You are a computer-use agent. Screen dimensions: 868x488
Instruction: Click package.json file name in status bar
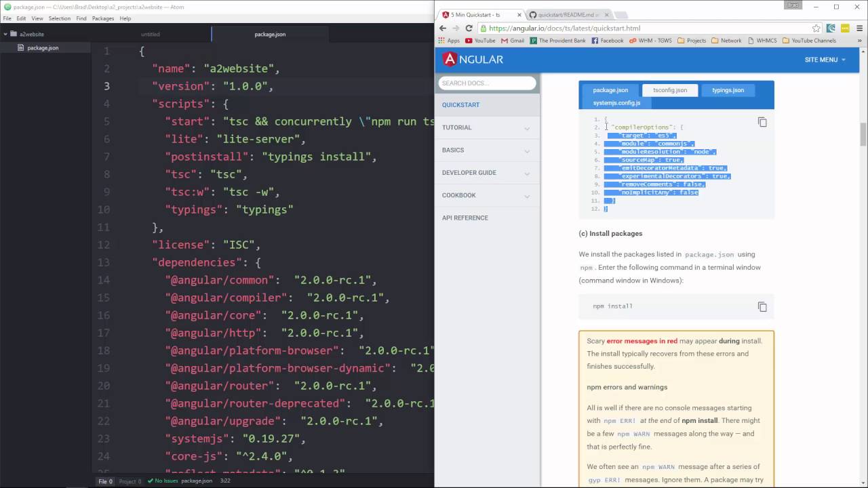point(197,481)
